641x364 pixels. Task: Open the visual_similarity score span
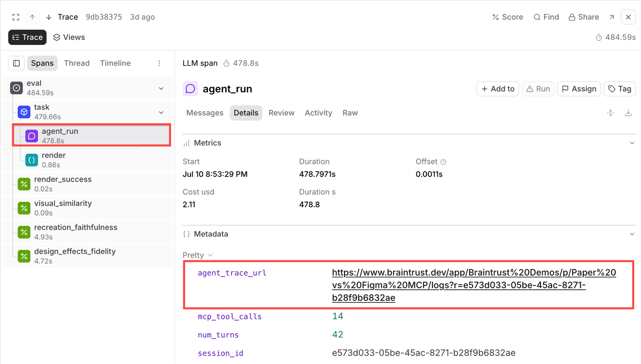point(87,208)
